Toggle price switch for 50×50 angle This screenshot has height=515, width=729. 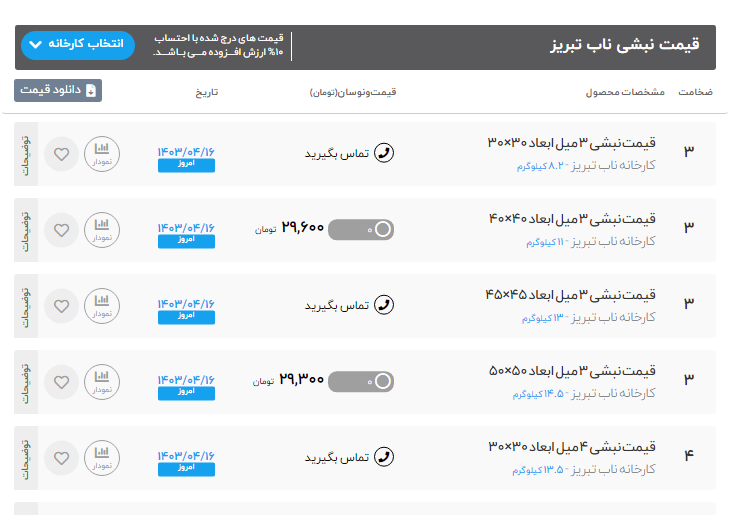(360, 381)
